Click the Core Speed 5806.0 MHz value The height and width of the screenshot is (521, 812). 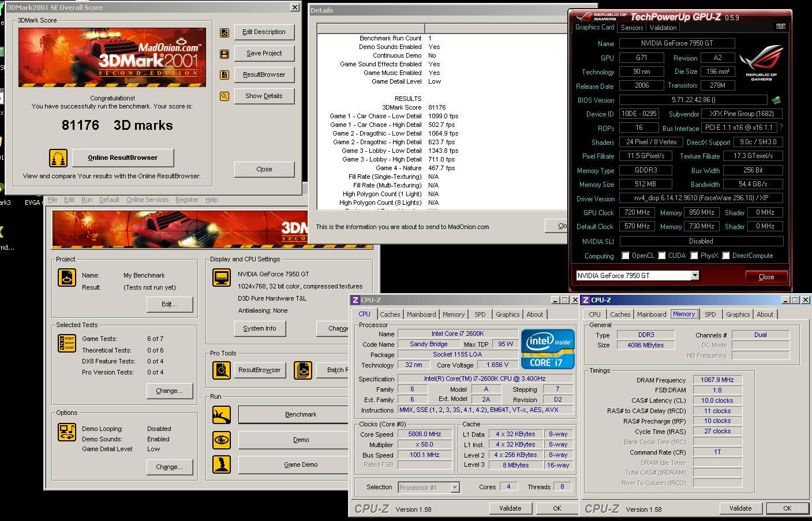[x=425, y=434]
